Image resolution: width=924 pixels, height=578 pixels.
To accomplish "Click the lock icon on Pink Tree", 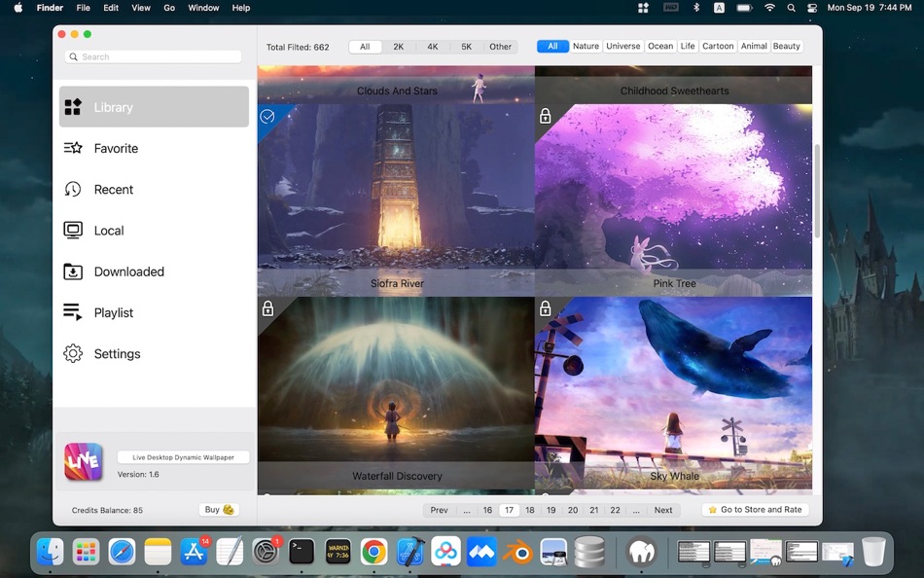I will 545,116.
